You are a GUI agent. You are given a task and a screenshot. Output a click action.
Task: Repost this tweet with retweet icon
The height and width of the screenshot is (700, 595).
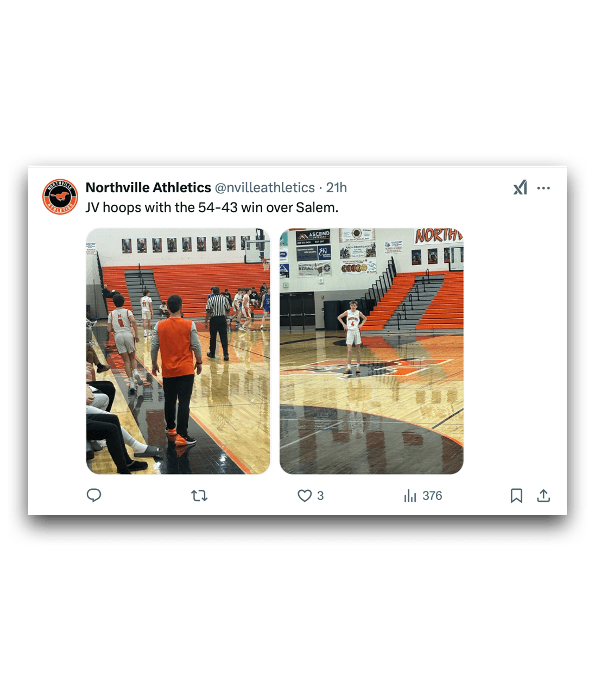199,495
